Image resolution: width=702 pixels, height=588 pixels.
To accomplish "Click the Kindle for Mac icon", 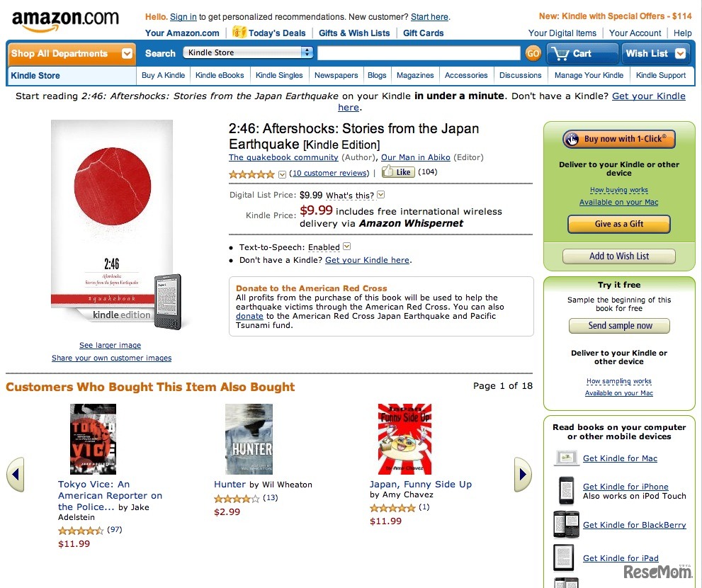I will point(566,458).
